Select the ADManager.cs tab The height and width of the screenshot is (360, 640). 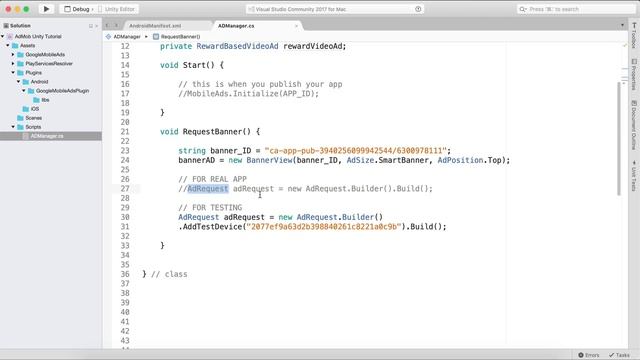(x=236, y=26)
